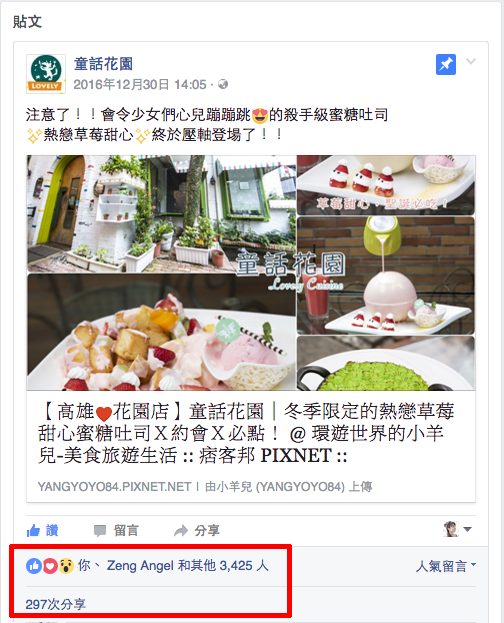504x623 pixels.
Task: Click the 童話花園 page profile picture
Action: [46, 74]
